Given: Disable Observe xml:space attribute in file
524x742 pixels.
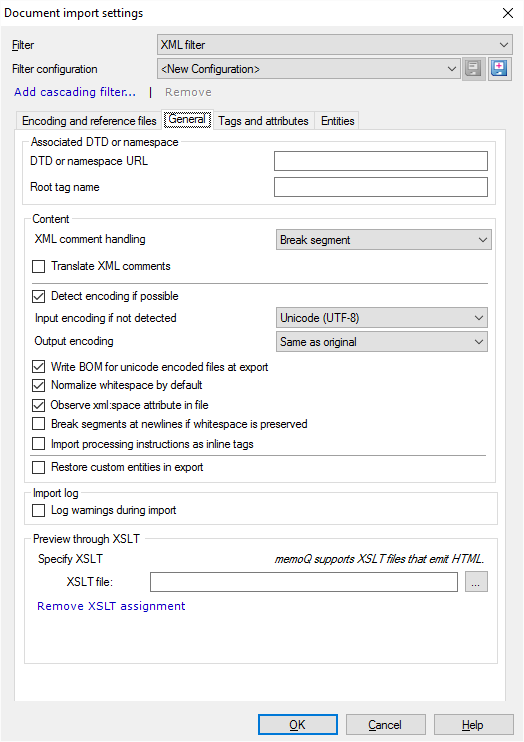Looking at the screenshot, I should [x=38, y=405].
